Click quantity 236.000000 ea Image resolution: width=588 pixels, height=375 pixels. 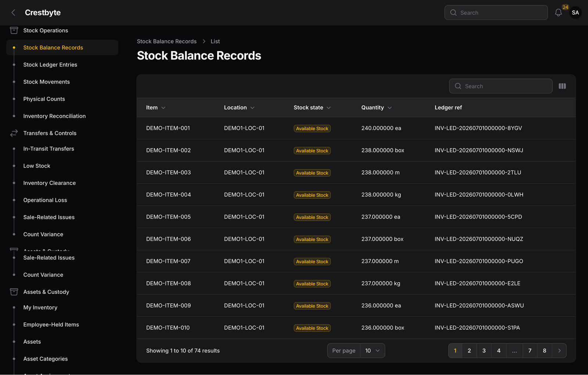(381, 306)
